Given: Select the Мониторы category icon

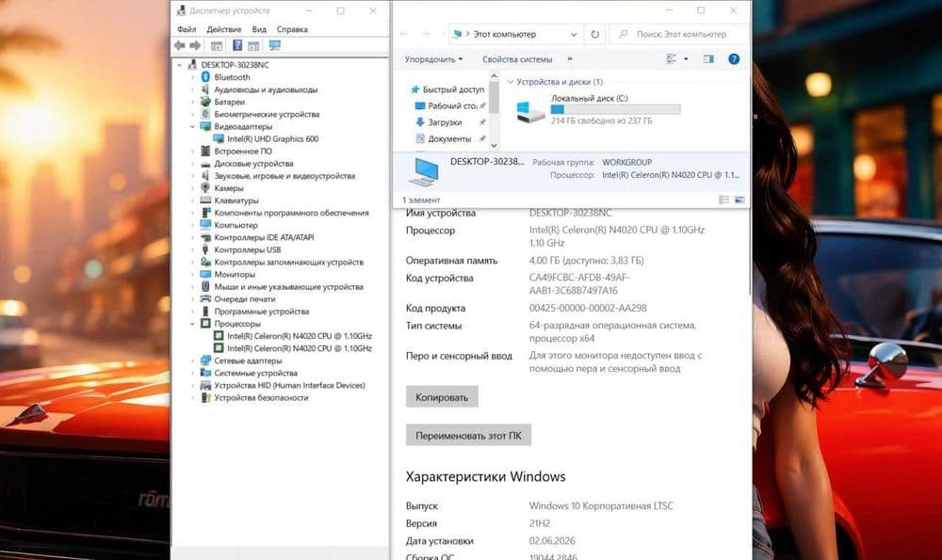Looking at the screenshot, I should [x=205, y=274].
